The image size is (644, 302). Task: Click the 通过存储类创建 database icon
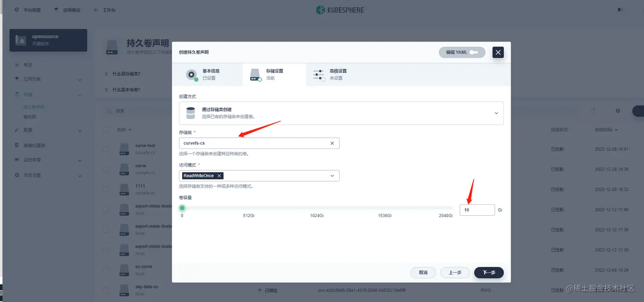pos(191,113)
